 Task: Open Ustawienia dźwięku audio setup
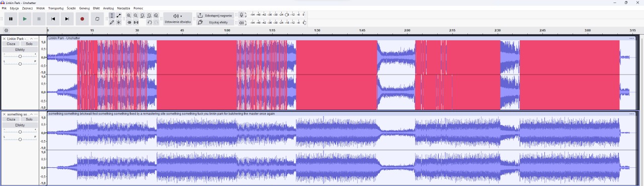coord(178,19)
